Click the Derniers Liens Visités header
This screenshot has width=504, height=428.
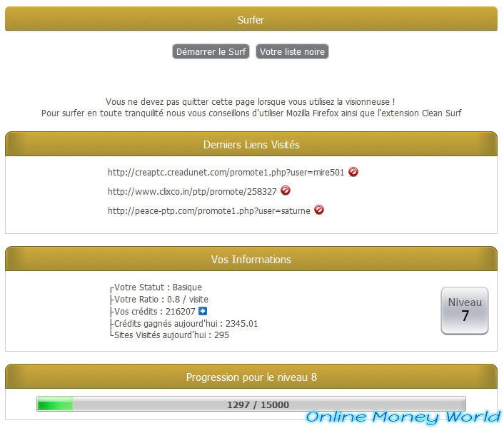[251, 145]
